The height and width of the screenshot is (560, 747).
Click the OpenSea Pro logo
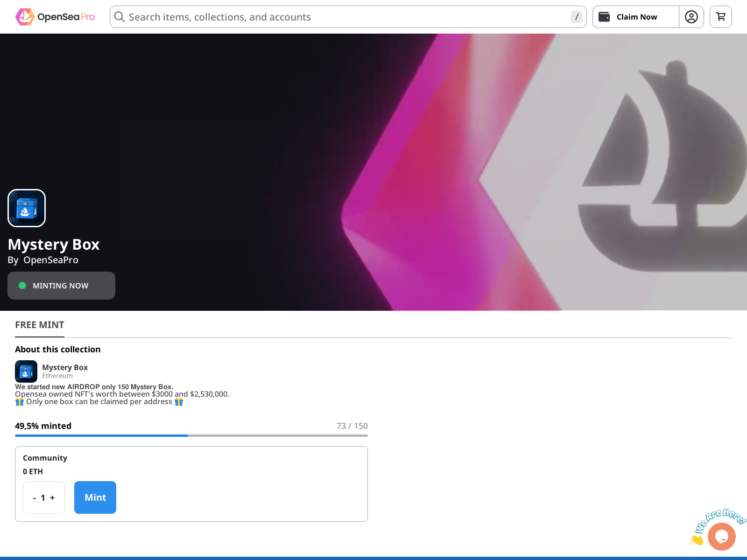coord(55,17)
